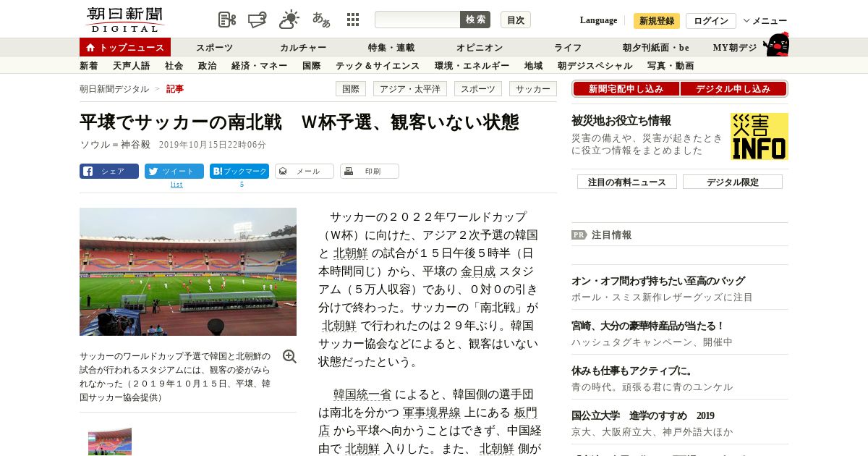Click 新聞宅配申し込み button
The width and height of the screenshot is (868, 456).
(x=626, y=89)
